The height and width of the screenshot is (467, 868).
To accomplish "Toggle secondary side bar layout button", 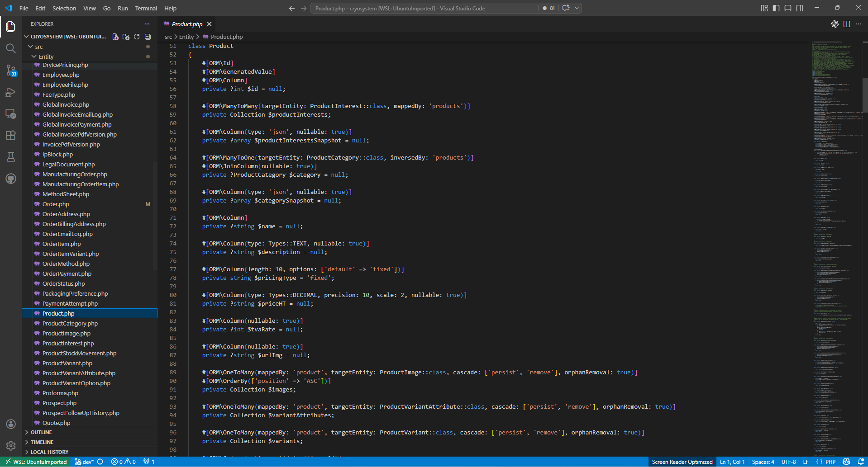I will [x=800, y=8].
